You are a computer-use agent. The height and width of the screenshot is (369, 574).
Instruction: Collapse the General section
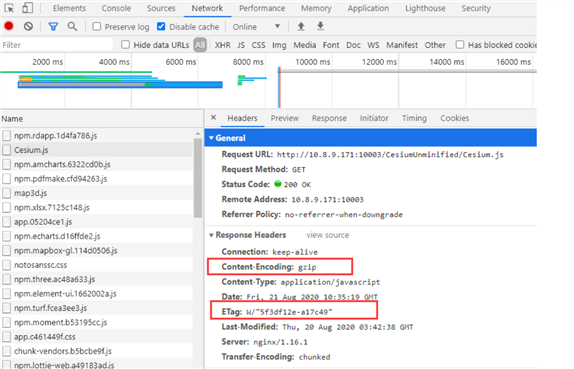[211, 138]
